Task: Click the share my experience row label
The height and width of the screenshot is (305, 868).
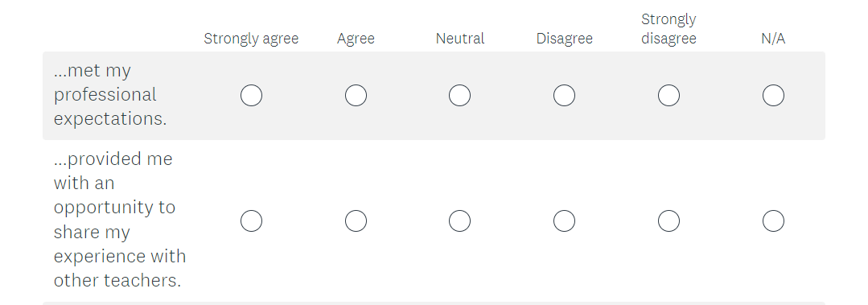Action: tap(120, 220)
